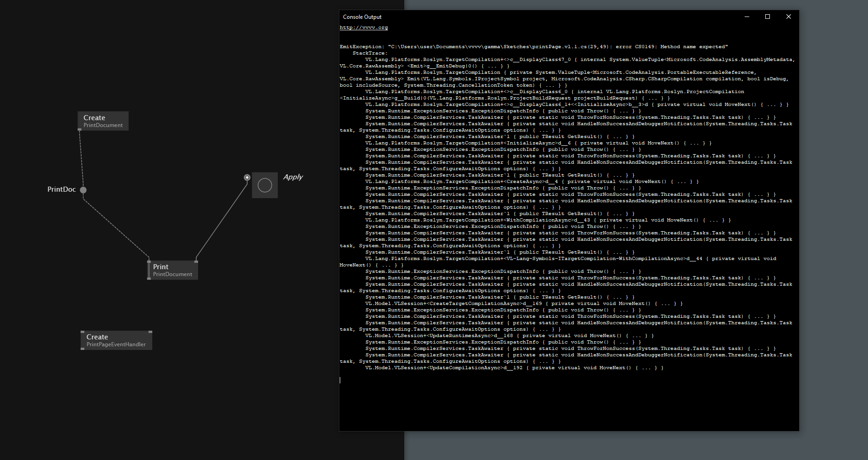
Task: Open the http://vvvv.org link in the console
Action: pyautogui.click(x=364, y=28)
